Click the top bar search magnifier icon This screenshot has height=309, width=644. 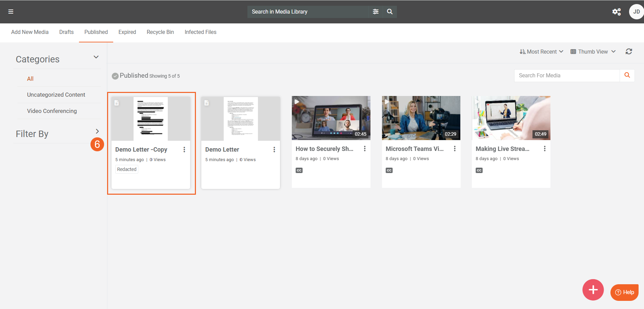click(390, 12)
